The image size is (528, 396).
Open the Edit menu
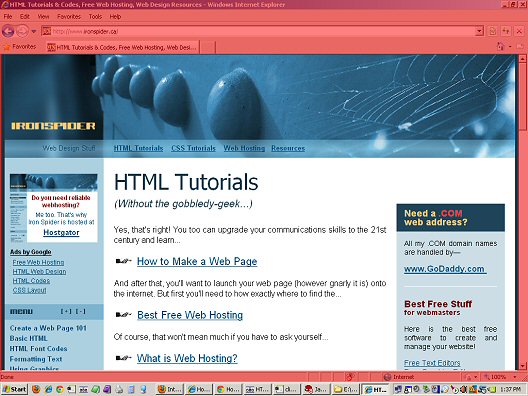25,16
